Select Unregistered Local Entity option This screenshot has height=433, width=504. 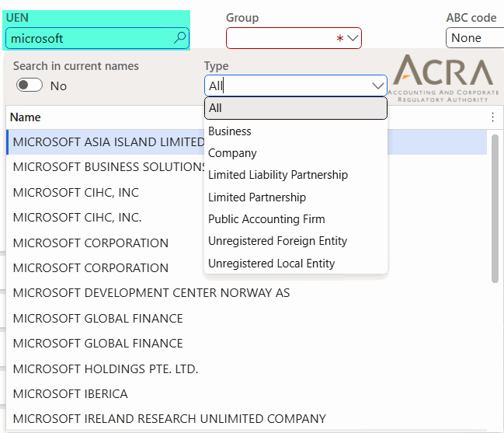click(296, 264)
